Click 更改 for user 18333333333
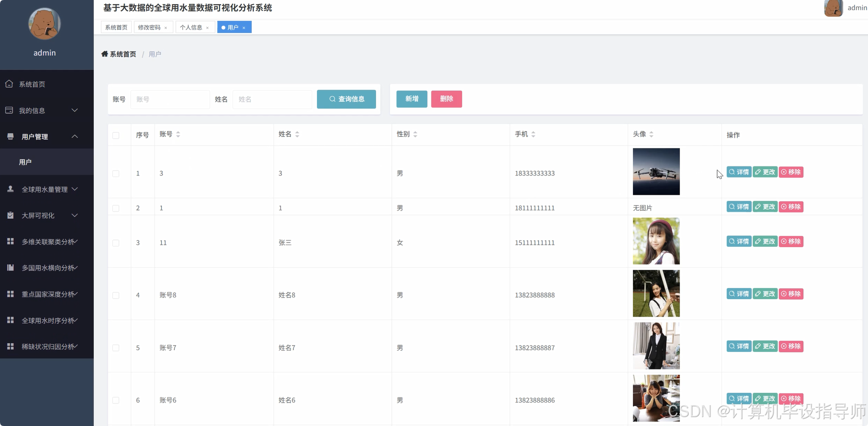The height and width of the screenshot is (426, 868). click(x=765, y=172)
